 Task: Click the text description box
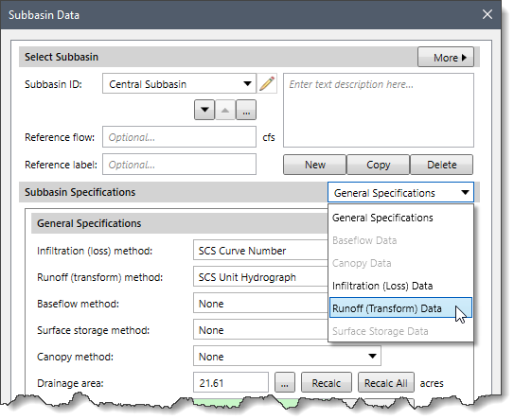click(x=379, y=111)
